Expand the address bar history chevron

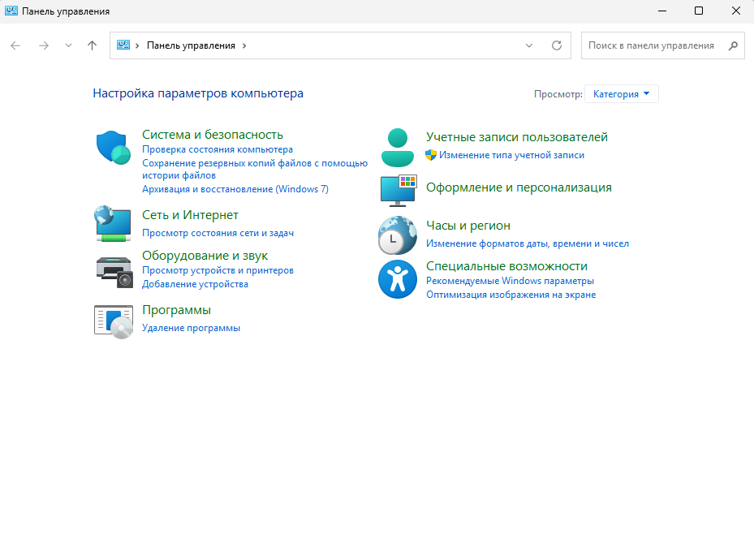pos(528,45)
